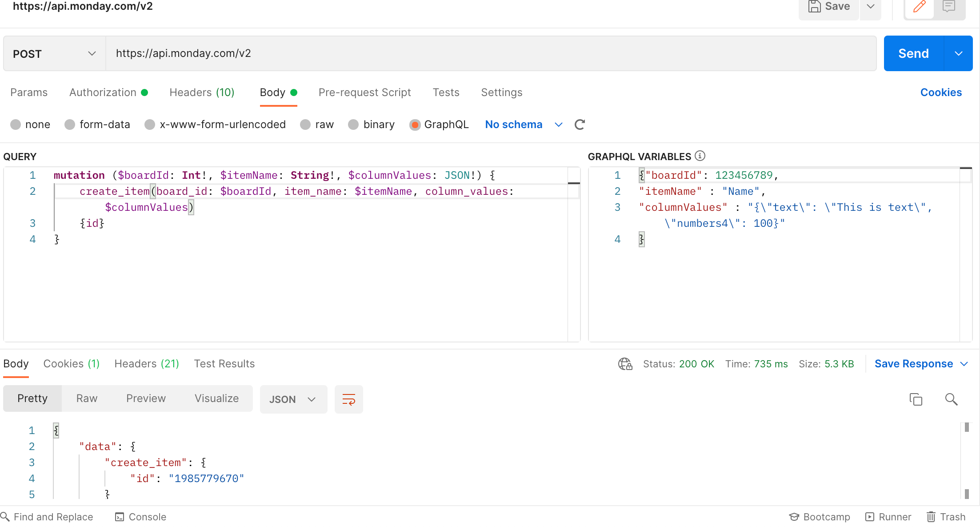
Task: Click the Save Response button
Action: coord(914,364)
